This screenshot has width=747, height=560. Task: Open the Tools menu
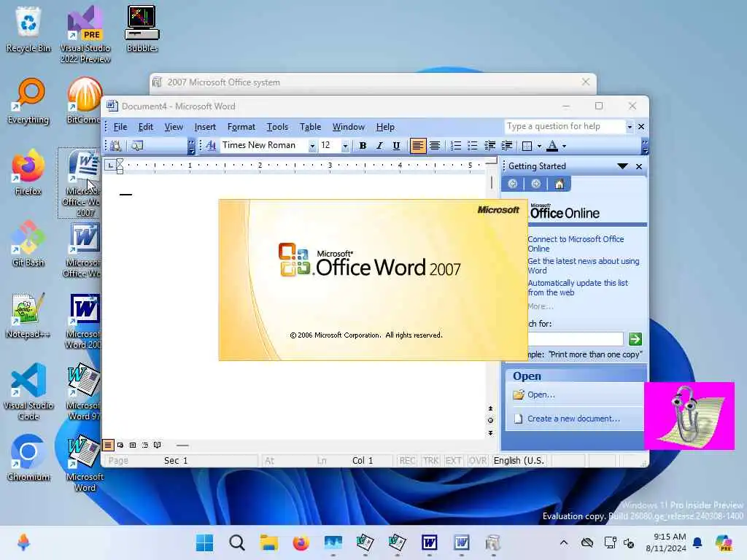277,127
